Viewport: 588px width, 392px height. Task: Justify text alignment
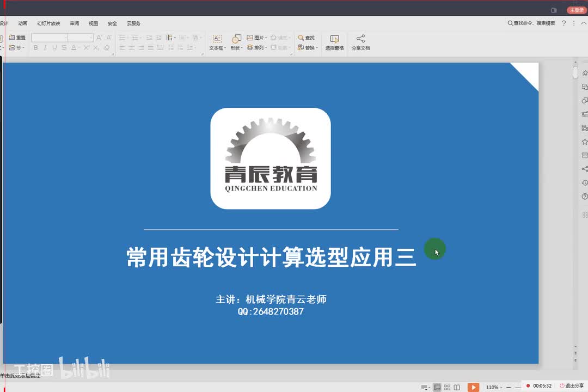150,48
